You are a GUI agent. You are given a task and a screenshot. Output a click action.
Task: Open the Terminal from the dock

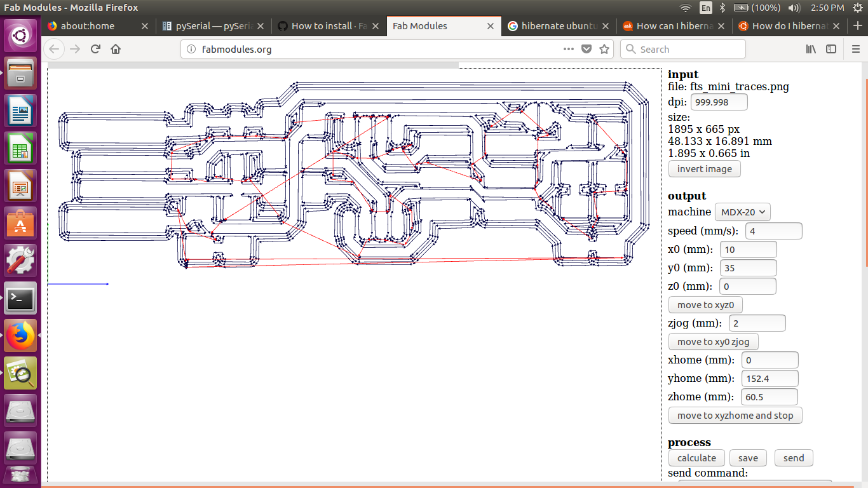(21, 298)
